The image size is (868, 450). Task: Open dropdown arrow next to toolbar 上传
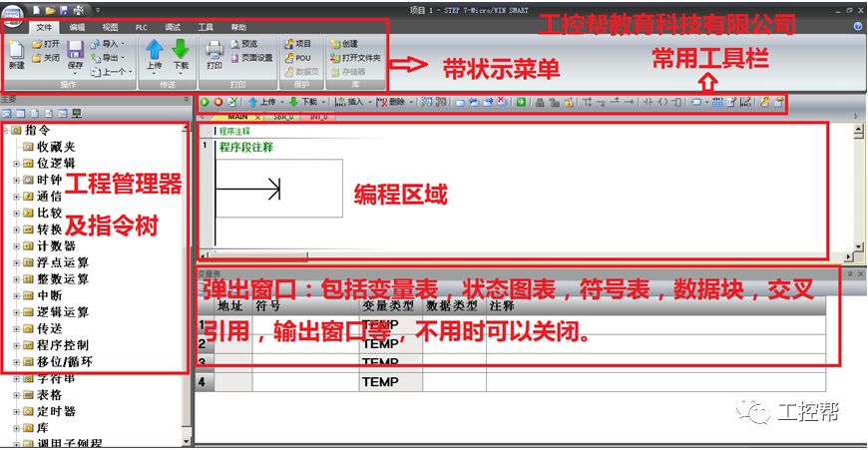[281, 102]
